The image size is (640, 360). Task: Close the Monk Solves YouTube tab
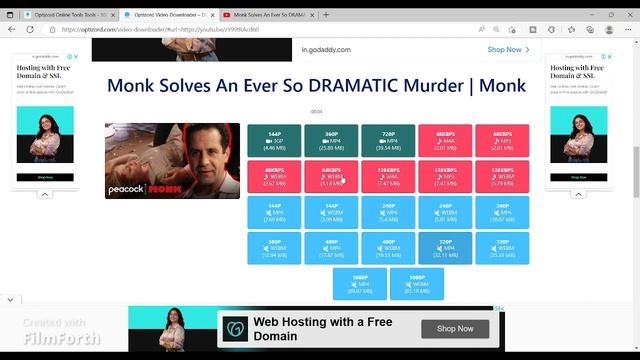(312, 15)
